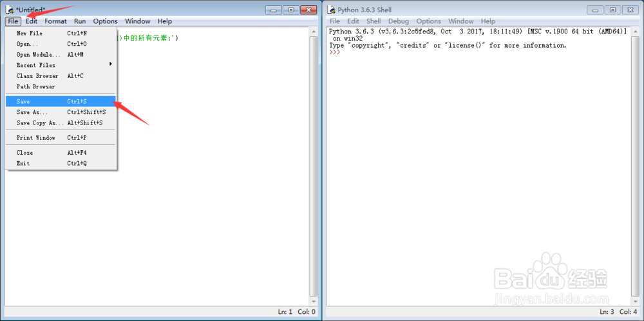Open the Shell menu in Python Shell
The width and height of the screenshot is (644, 321).
point(374,21)
